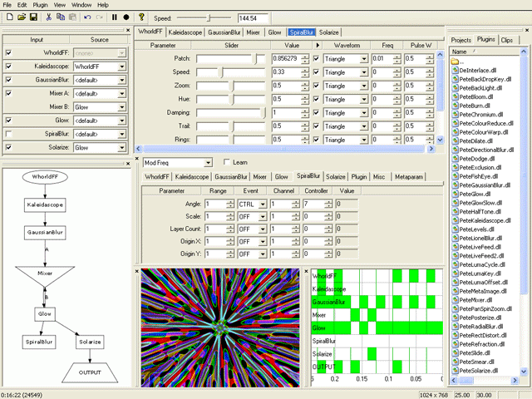532x399 pixels.
Task: Toggle the Learn checkbox
Action: 228,162
